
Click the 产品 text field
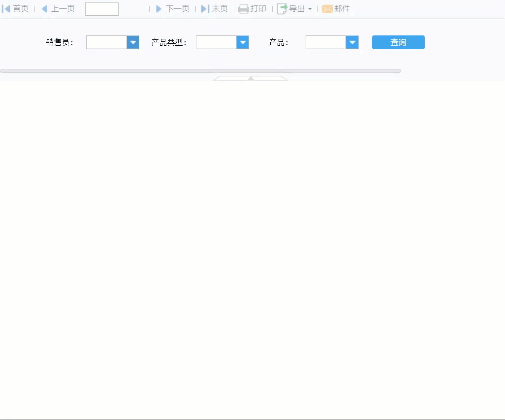pos(326,42)
